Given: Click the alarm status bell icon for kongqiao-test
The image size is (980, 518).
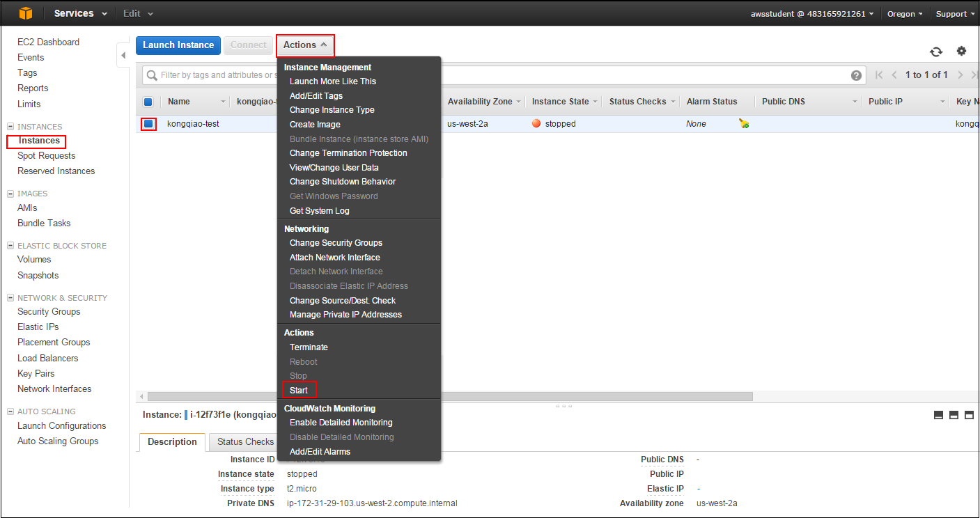Looking at the screenshot, I should (744, 124).
